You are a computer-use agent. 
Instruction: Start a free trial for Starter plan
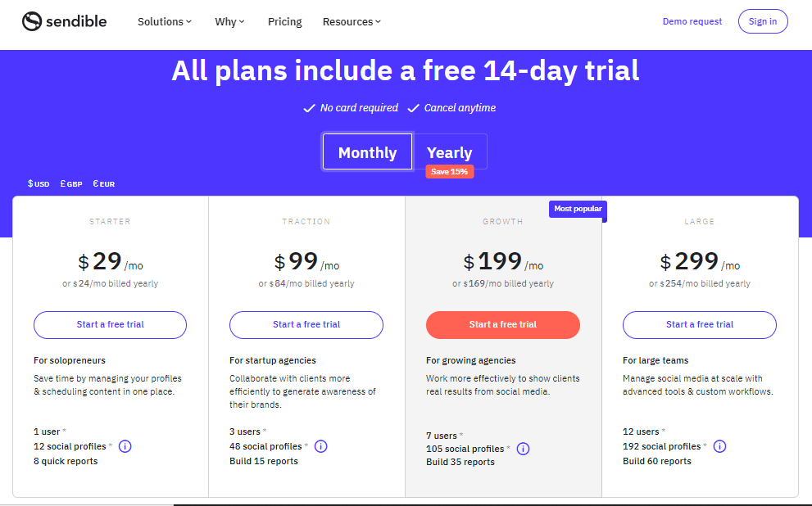tap(110, 324)
